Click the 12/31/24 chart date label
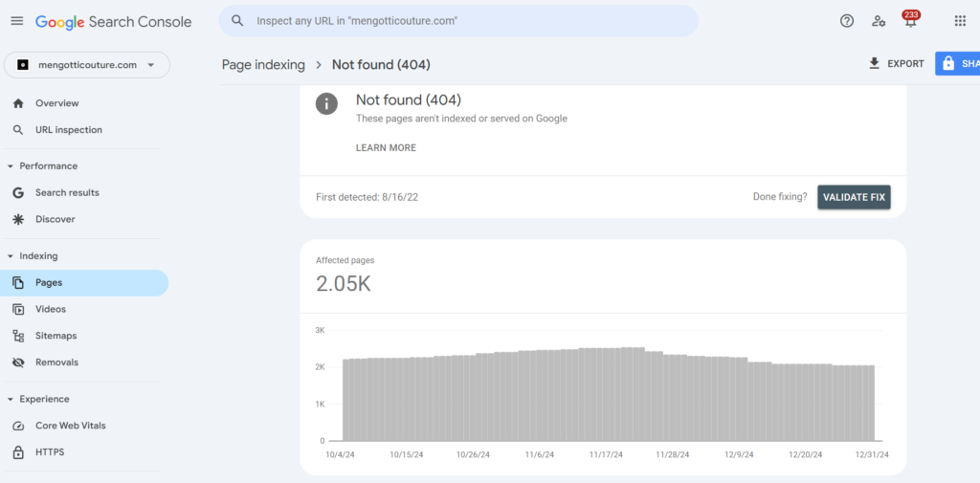 (x=872, y=455)
